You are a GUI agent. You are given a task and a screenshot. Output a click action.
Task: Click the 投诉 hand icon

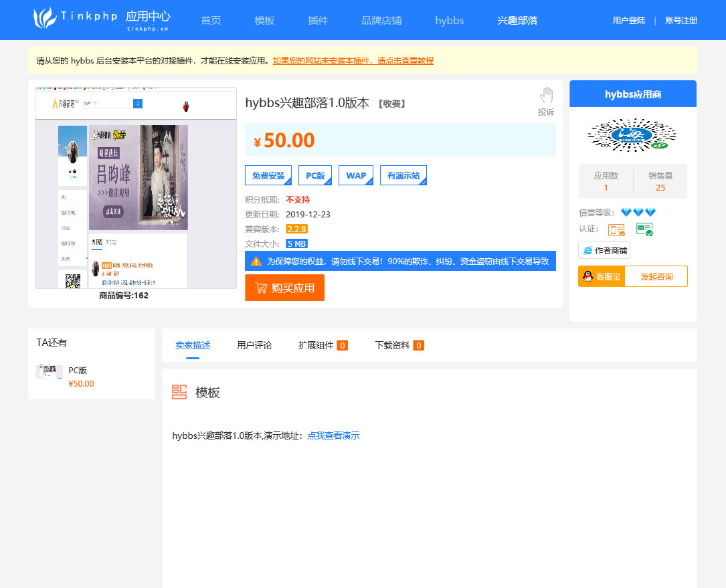tap(546, 95)
